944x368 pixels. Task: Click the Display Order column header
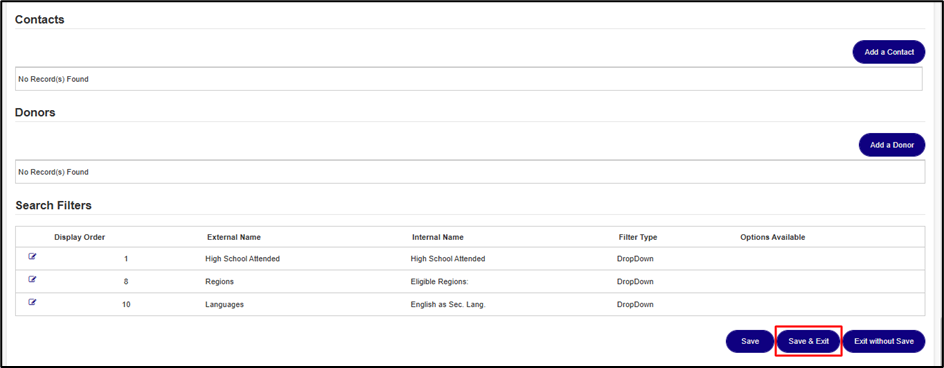(x=79, y=237)
